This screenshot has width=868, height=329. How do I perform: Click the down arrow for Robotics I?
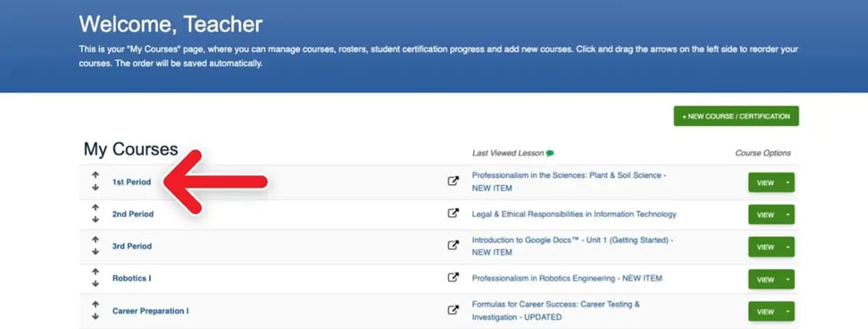click(95, 284)
